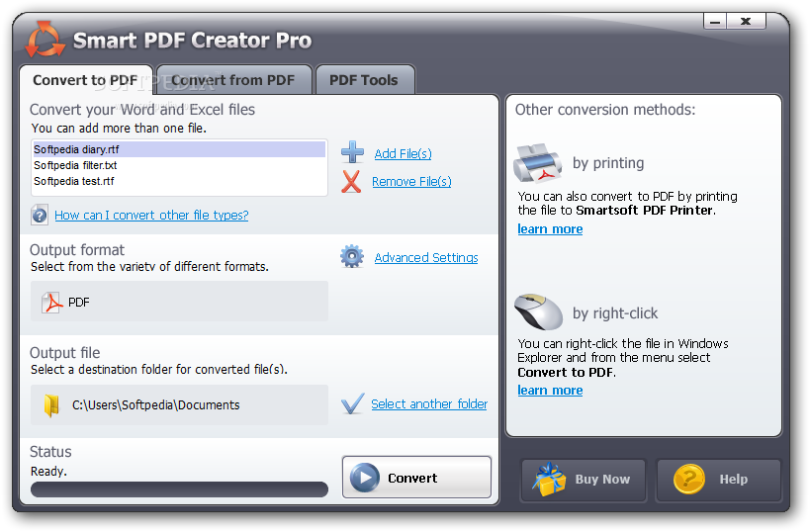Screen dimensions: 810x532
Task: Click learn more under by printing
Action: tap(550, 228)
